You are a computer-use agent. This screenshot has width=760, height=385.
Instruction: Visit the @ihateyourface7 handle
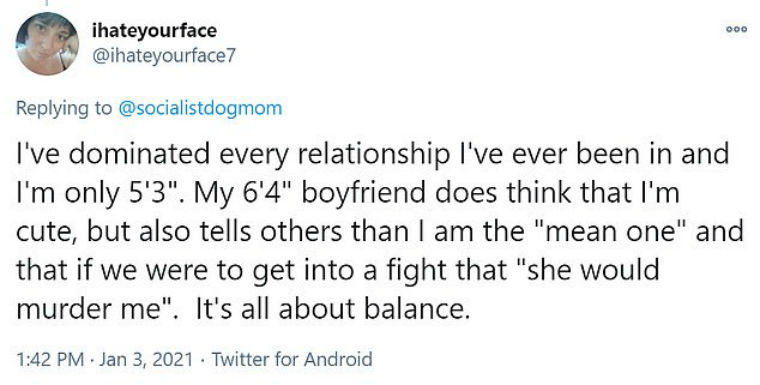pyautogui.click(x=163, y=56)
